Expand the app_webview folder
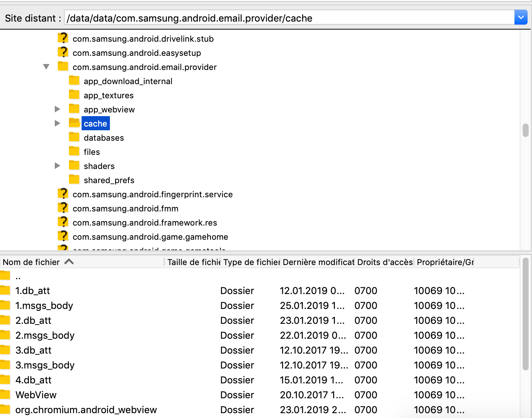 [x=57, y=109]
